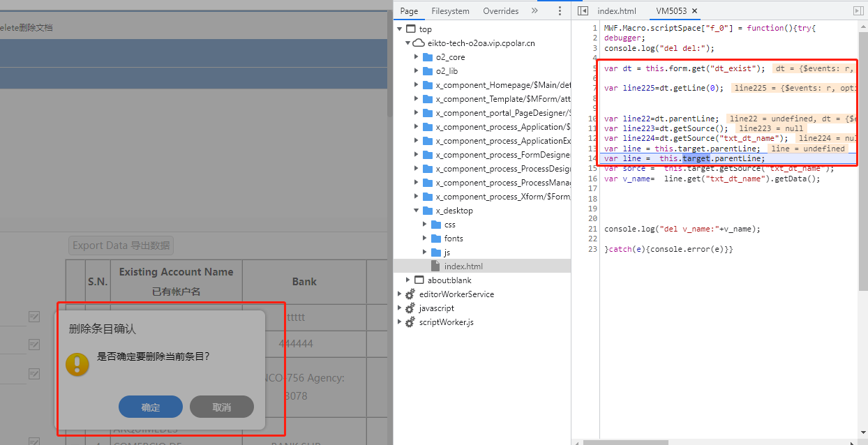868x445 pixels.
Task: Select index.html in the file tree
Action: pyautogui.click(x=463, y=266)
